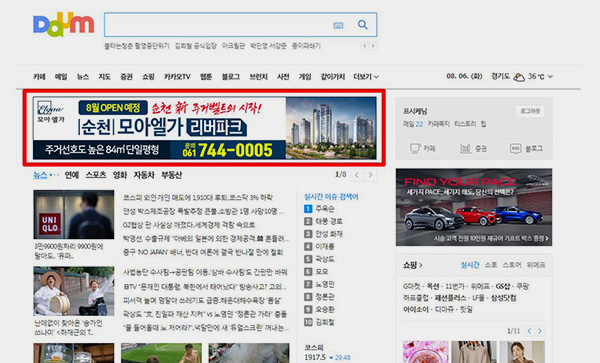Click the Uniqlo news thumbnail
Image resolution: width=600 pixels, height=363 pixels.
click(73, 215)
